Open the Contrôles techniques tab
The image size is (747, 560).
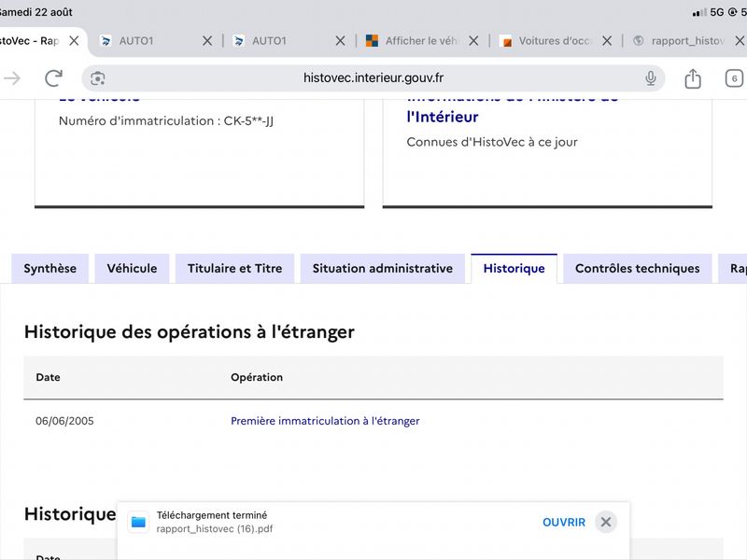coord(638,269)
